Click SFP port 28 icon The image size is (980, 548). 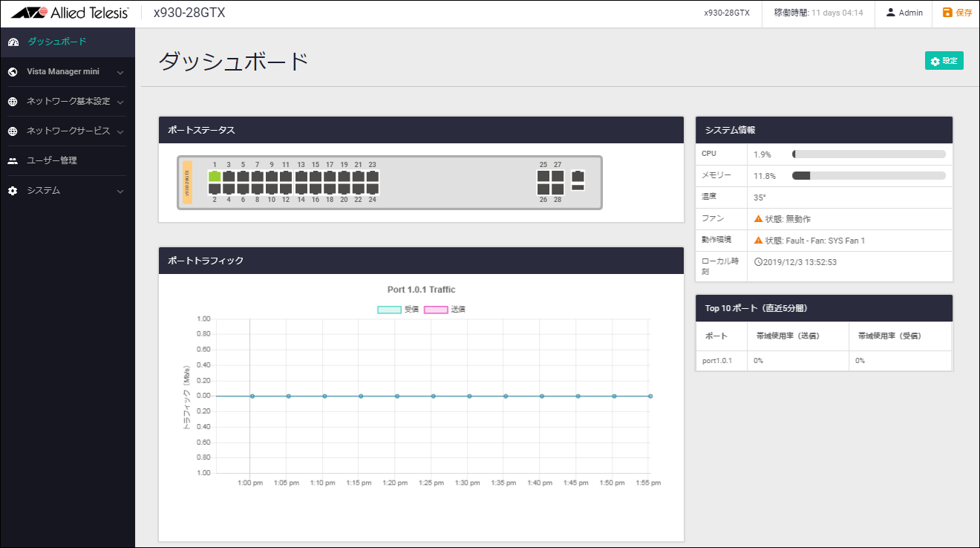click(558, 189)
